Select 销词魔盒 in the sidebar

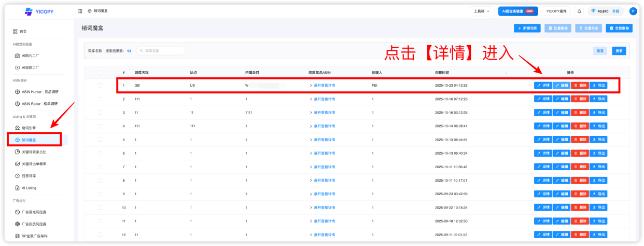(35, 140)
